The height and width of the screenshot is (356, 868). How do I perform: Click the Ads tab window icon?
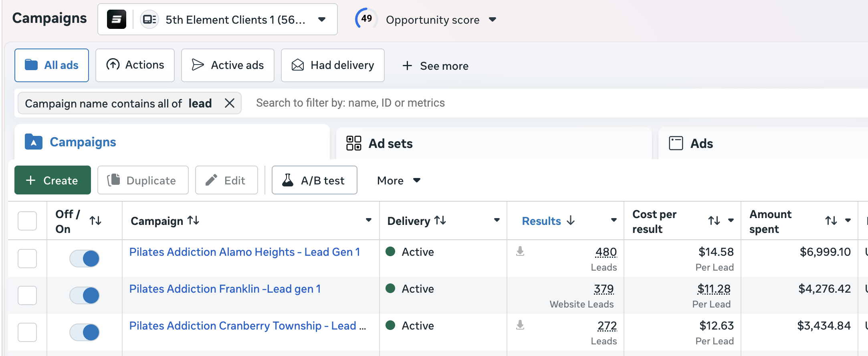pos(676,143)
